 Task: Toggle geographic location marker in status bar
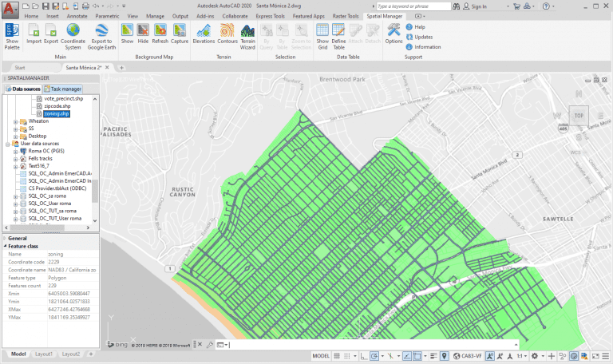[444, 356]
